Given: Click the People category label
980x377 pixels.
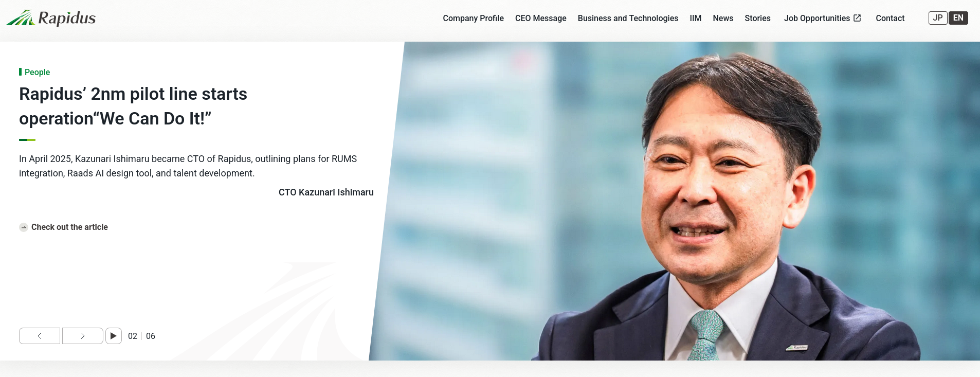Looking at the screenshot, I should pos(37,72).
